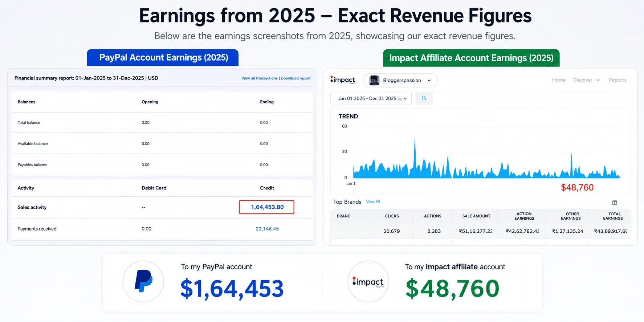The height and width of the screenshot is (322, 644).
Task: Click the ACTIONS column header
Action: pos(433,216)
